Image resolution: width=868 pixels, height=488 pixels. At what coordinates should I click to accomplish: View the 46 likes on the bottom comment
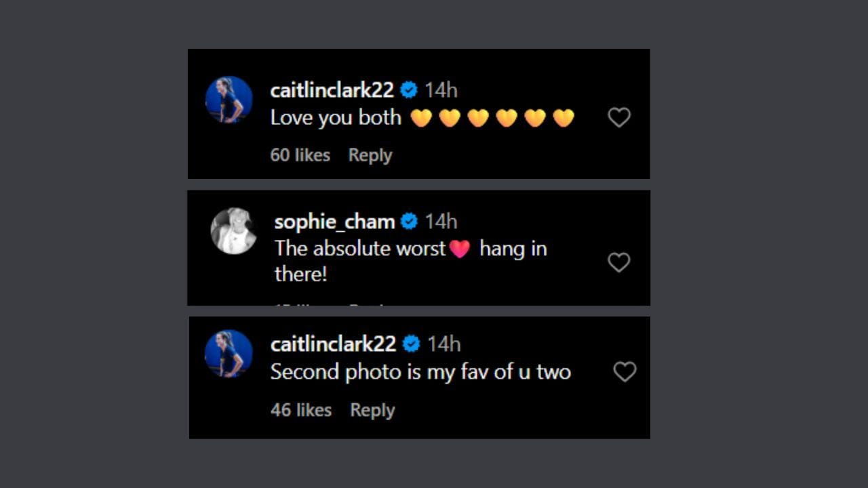point(300,409)
